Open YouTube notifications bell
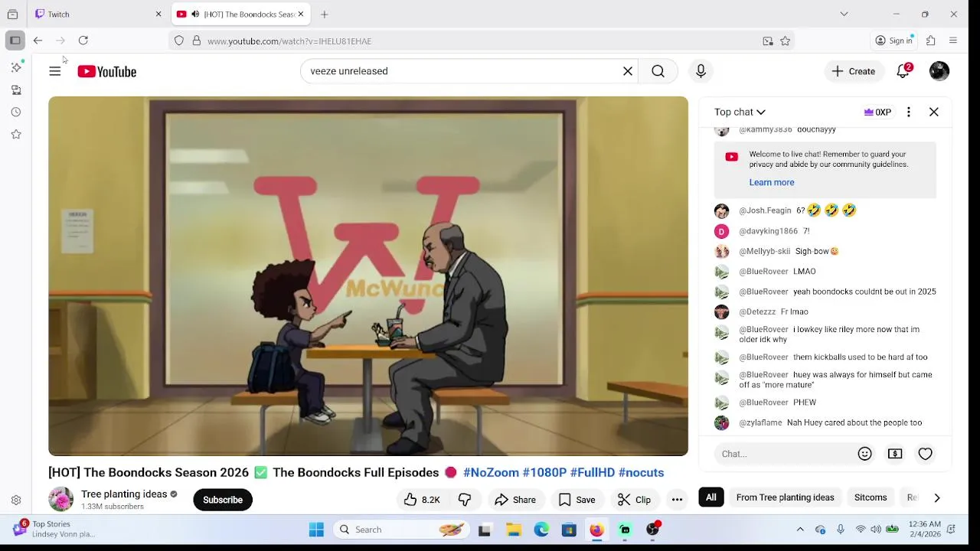The height and width of the screenshot is (551, 980). click(x=903, y=71)
